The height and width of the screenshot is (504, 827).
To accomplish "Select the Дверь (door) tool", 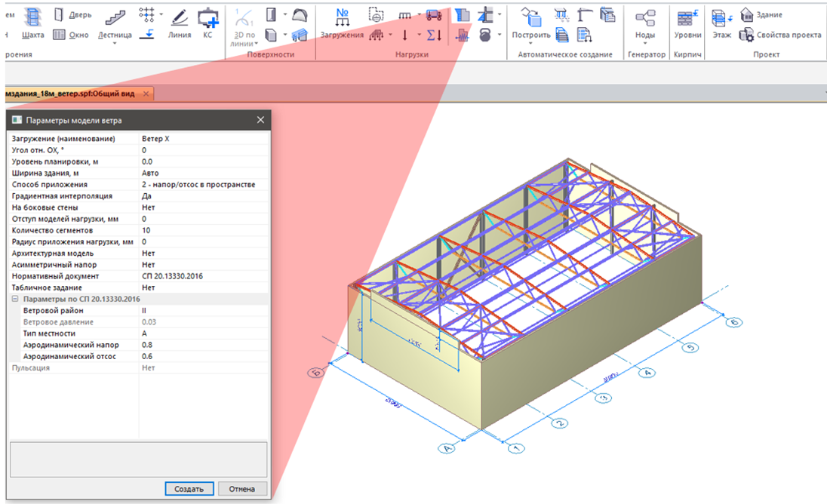I will tap(73, 15).
